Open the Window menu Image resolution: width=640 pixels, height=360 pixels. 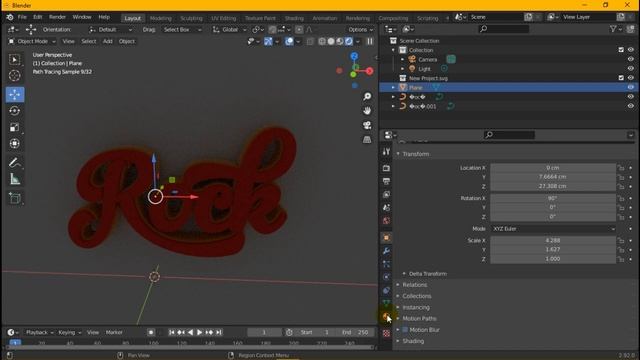click(x=82, y=17)
